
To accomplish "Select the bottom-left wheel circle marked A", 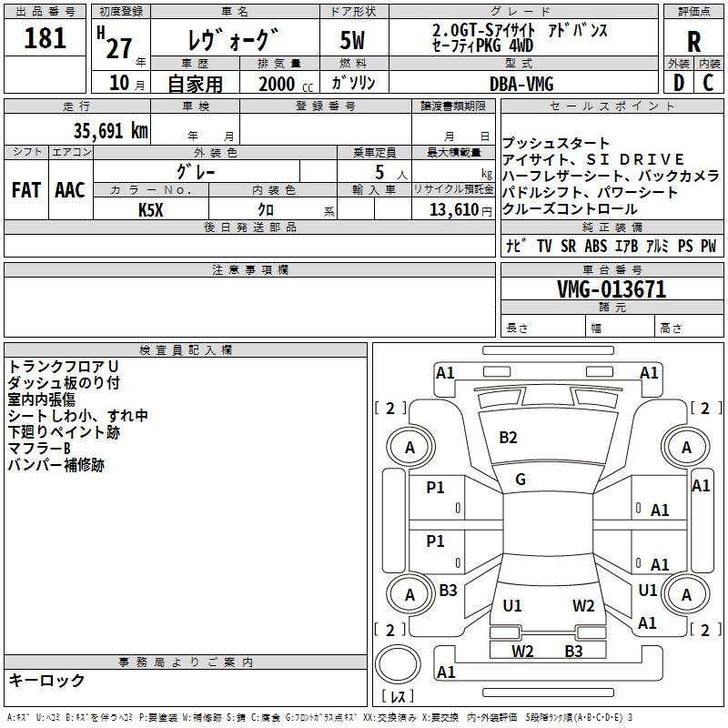I will [x=409, y=594].
